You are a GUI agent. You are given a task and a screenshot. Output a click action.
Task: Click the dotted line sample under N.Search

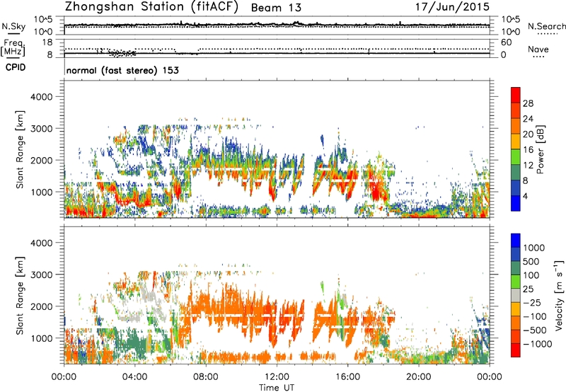(548, 34)
